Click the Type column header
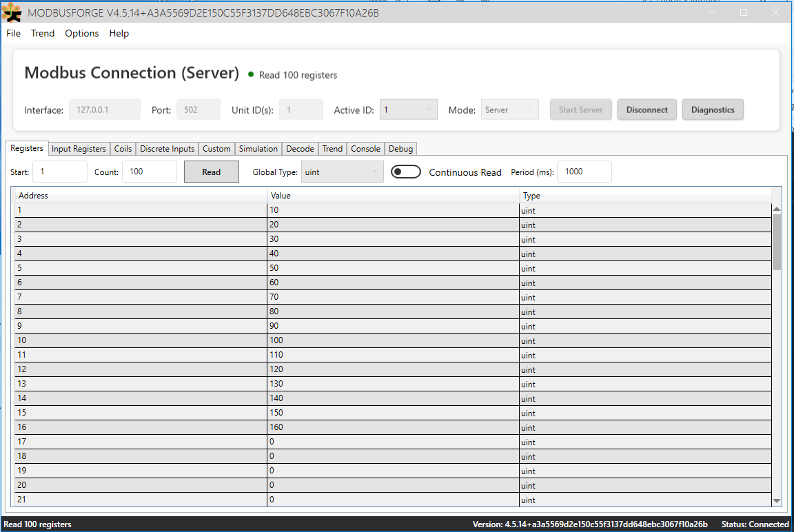The image size is (794, 532). [x=645, y=196]
